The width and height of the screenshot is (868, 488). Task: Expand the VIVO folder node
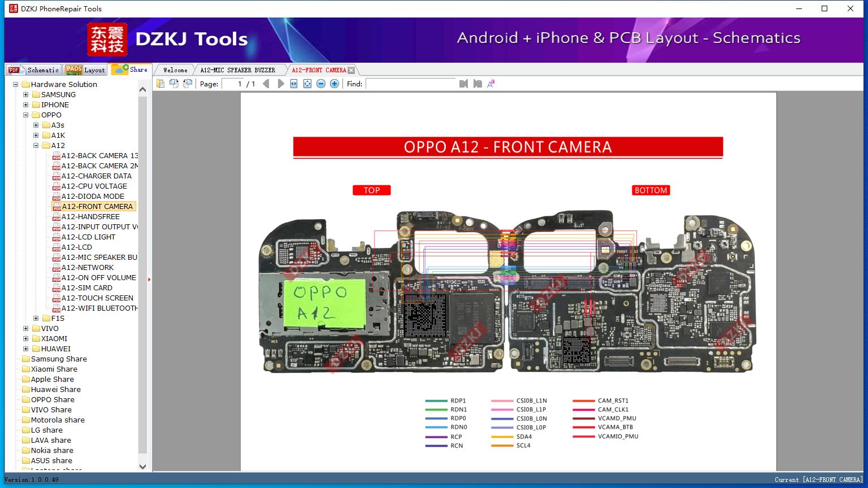[x=26, y=329]
